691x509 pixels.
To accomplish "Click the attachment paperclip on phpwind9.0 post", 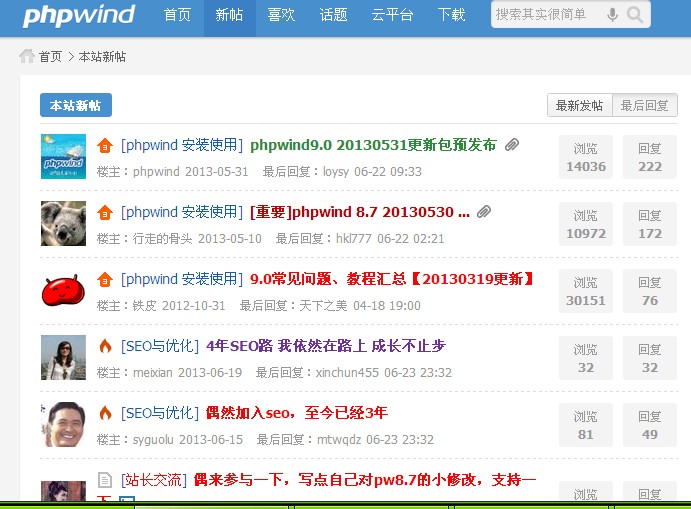I will (512, 145).
